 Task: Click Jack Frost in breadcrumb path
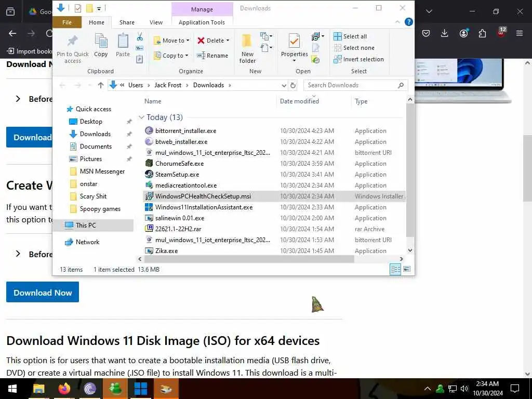168,85
